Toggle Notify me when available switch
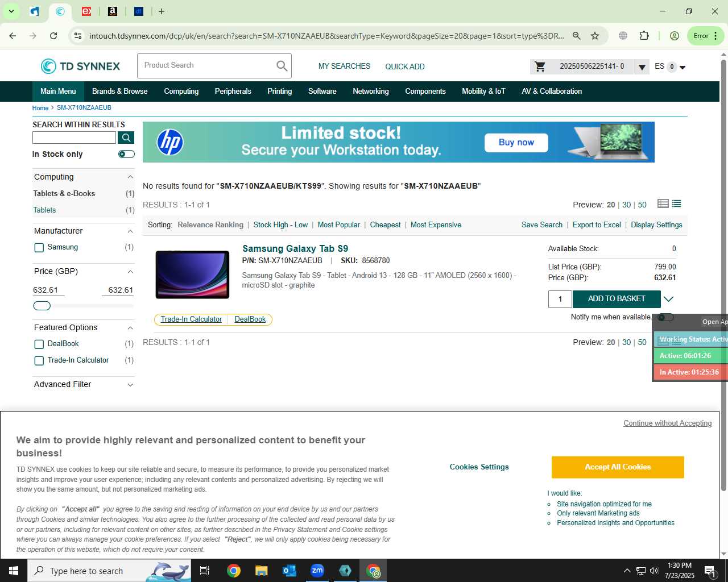 pyautogui.click(x=665, y=317)
